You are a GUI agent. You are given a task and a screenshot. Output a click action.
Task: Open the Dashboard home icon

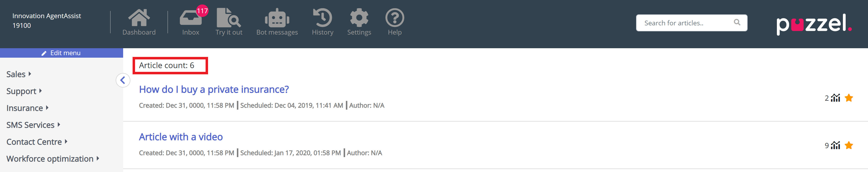(x=139, y=18)
